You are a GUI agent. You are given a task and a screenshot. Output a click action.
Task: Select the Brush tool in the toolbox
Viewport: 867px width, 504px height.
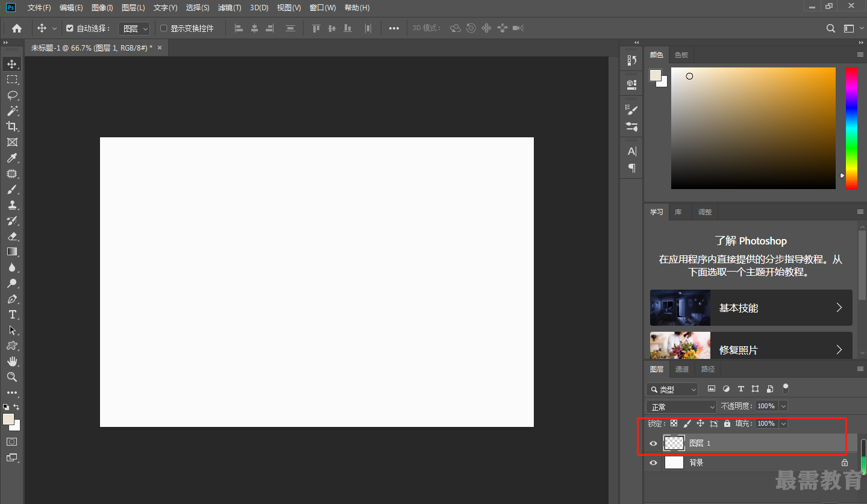click(12, 189)
